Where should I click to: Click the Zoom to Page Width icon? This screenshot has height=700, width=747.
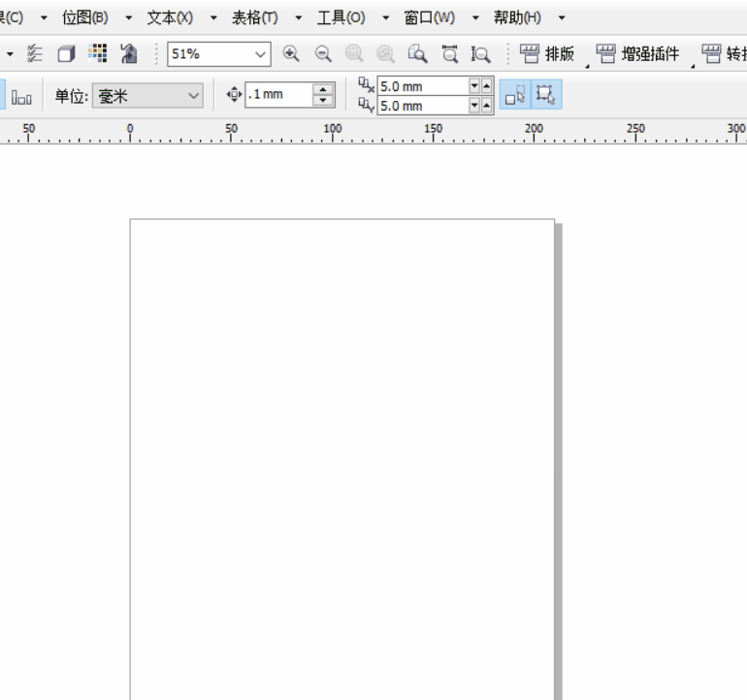pos(449,54)
